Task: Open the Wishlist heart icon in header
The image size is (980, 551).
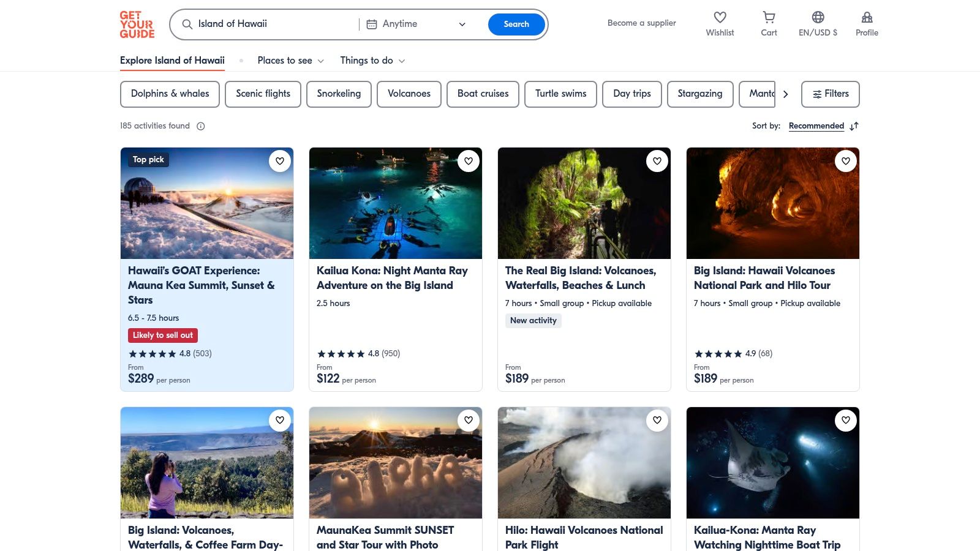Action: click(720, 17)
